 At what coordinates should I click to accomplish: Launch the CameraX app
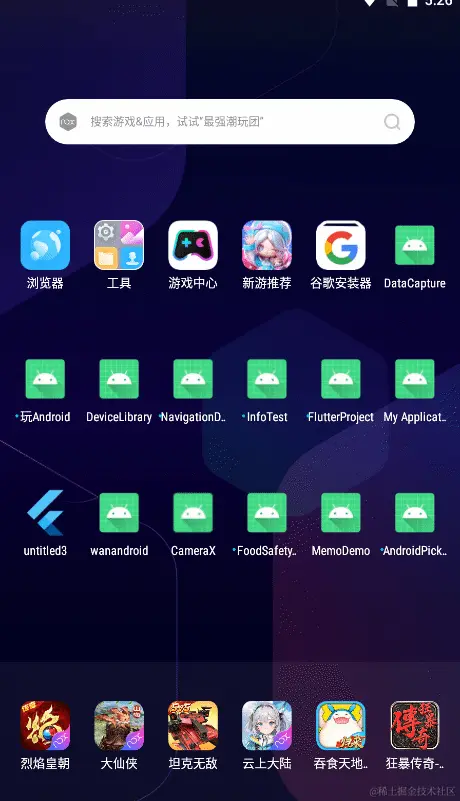click(193, 513)
